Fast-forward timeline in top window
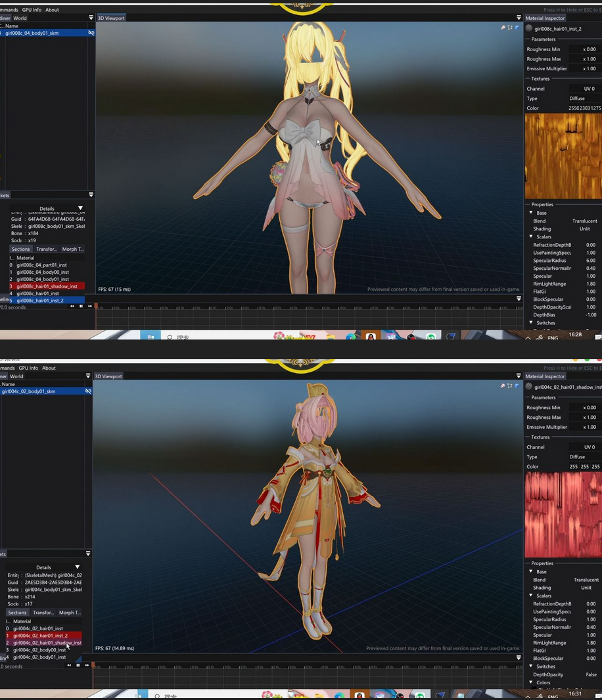602x700 pixels. (90, 306)
